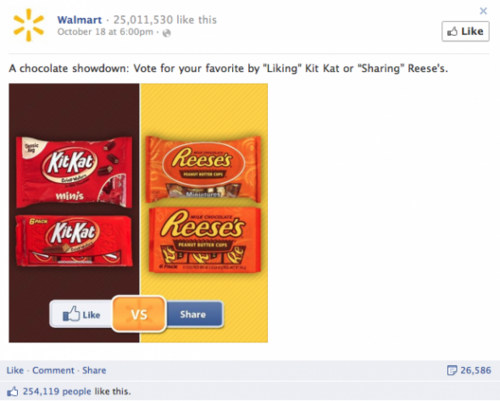Click the Comment link below the photo

(53, 370)
